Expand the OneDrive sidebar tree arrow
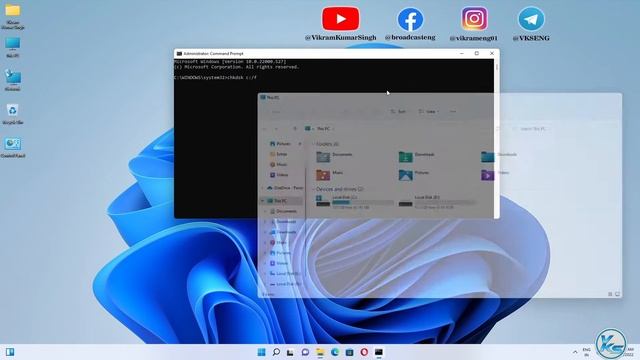Image resolution: width=640 pixels, height=360 pixels. (x=262, y=188)
